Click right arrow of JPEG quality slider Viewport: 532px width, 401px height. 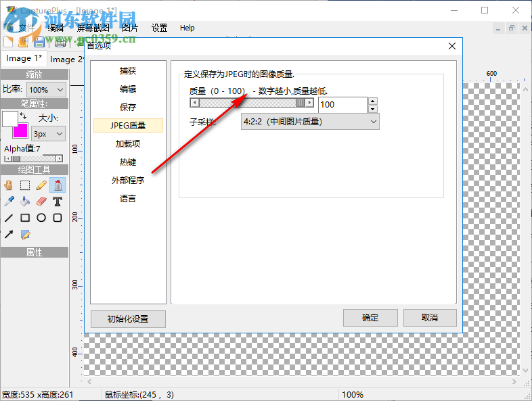(x=309, y=103)
